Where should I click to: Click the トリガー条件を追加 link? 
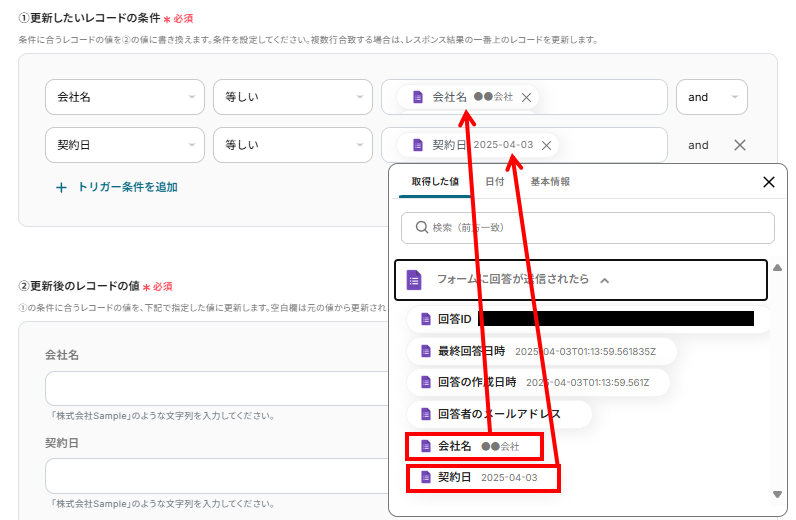tap(127, 187)
